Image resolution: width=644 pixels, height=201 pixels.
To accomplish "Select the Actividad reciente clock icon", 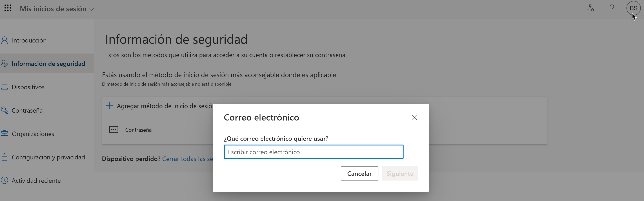I will (4, 180).
